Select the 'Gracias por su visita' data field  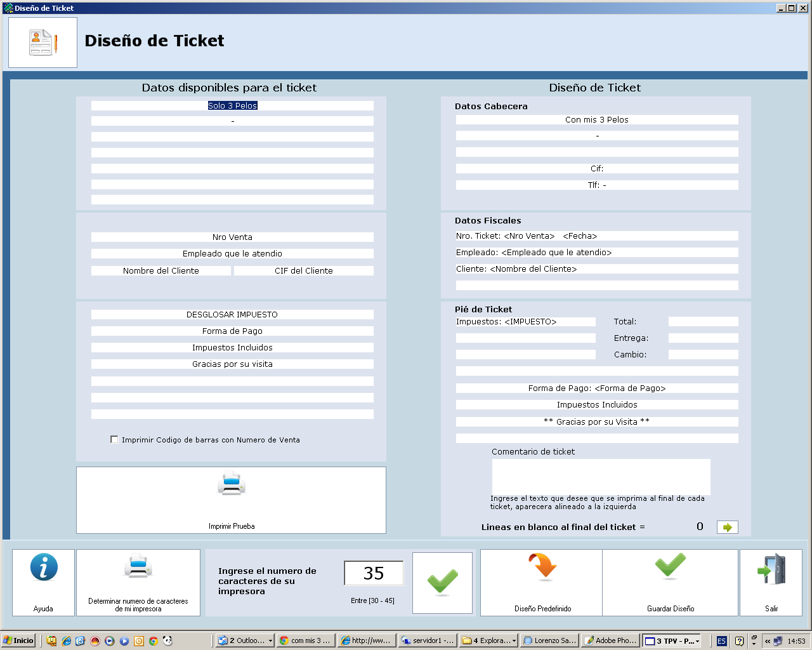tap(232, 364)
